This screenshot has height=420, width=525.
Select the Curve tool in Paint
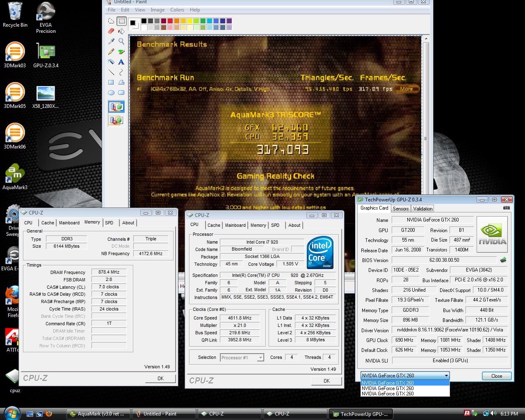click(121, 72)
